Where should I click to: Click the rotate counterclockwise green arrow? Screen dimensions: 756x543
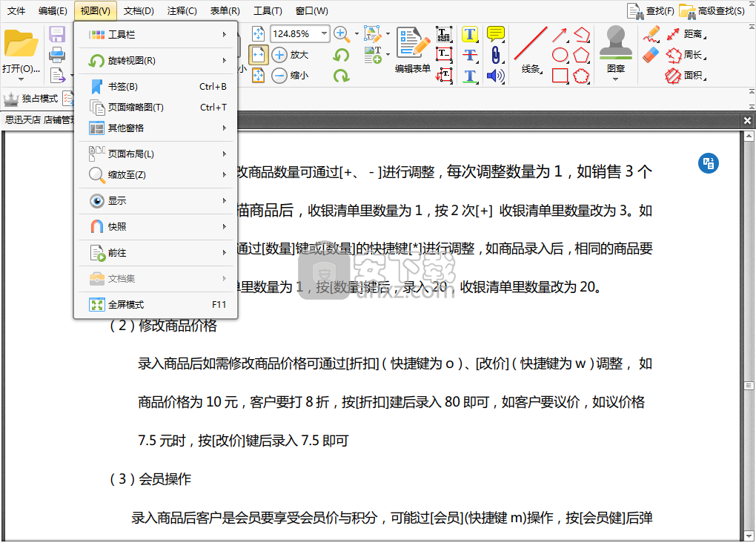[342, 55]
